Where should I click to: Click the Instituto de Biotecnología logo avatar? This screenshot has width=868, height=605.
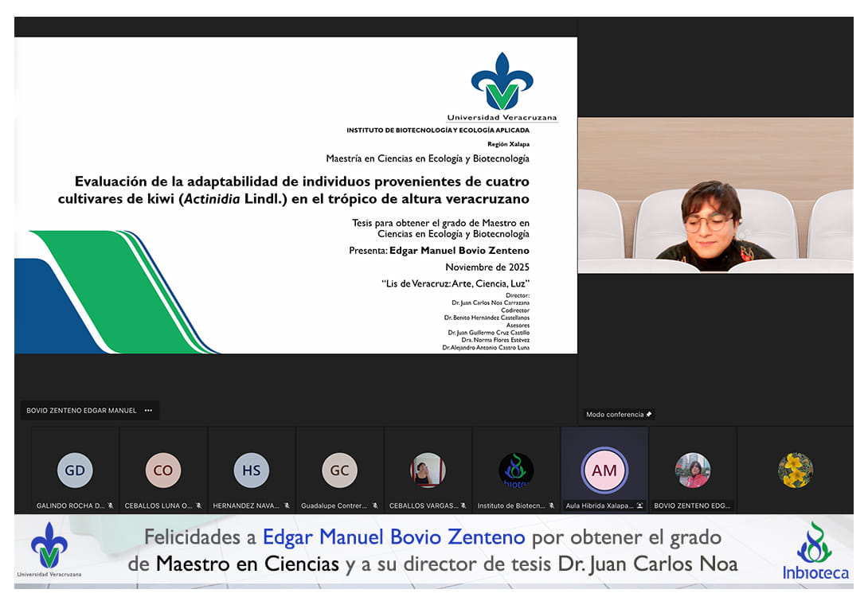[x=516, y=470]
